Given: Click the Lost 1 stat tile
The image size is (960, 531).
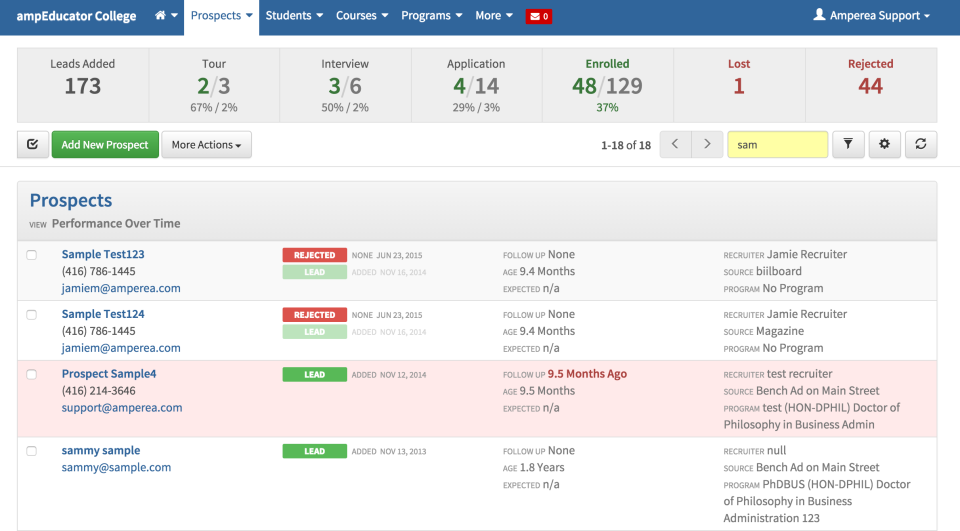Looking at the screenshot, I should click(739, 85).
